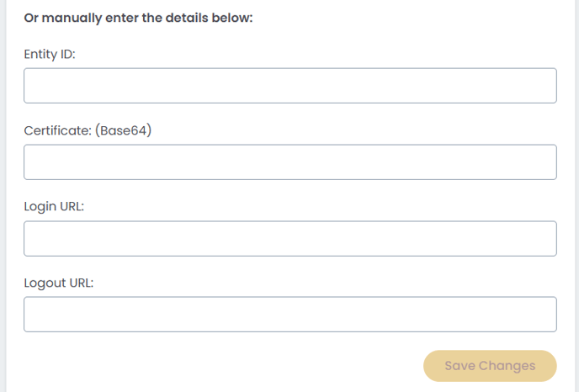Submit the form with Save Changes
This screenshot has width=579, height=392.
click(x=490, y=366)
